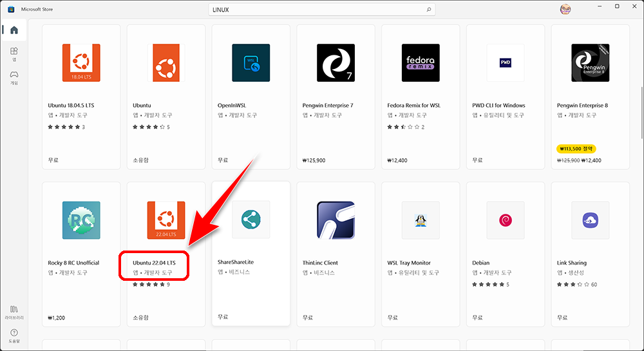Open the Ubuntu 22.04 LTS app icon
This screenshot has height=351, width=644.
pos(166,220)
